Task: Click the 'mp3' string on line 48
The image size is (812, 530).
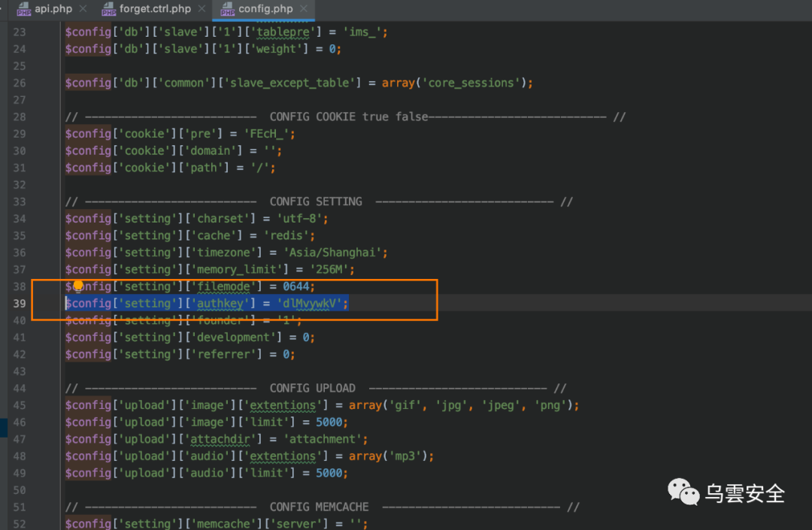Action: (405, 456)
